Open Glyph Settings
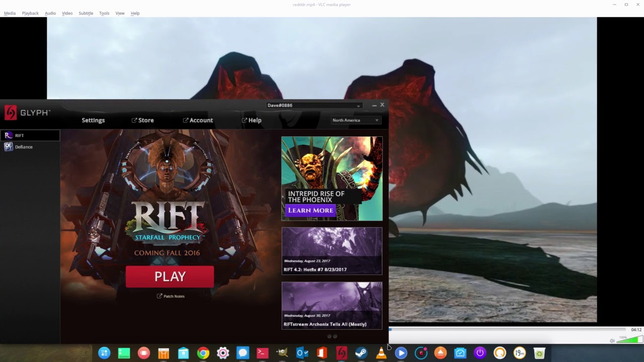Screen dimensions: 644x362 93,120
